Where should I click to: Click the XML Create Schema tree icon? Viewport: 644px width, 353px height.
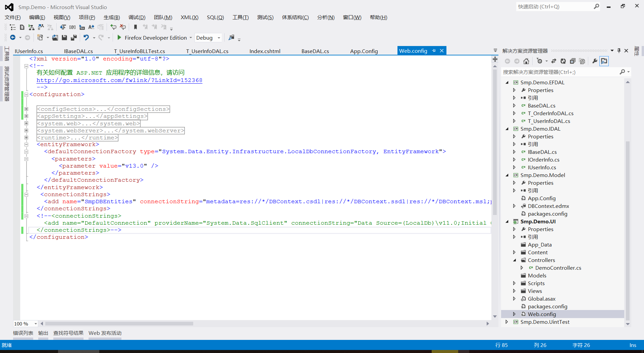[x=32, y=27]
